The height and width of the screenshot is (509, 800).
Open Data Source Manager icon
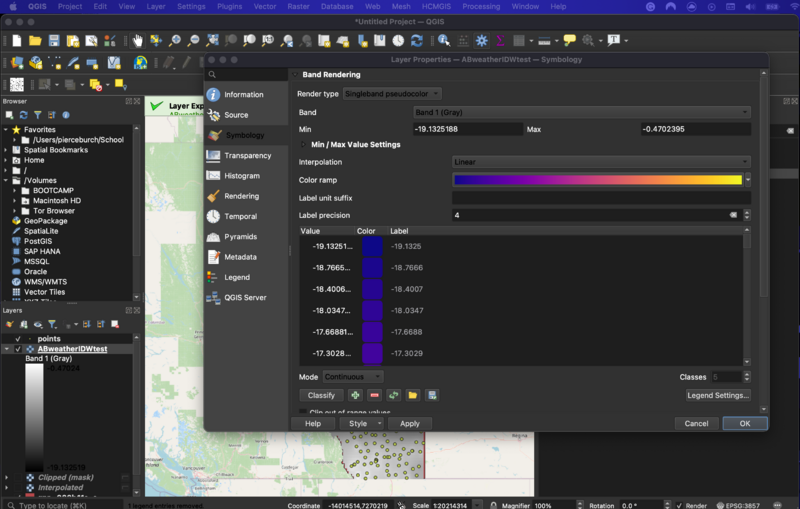(x=17, y=63)
